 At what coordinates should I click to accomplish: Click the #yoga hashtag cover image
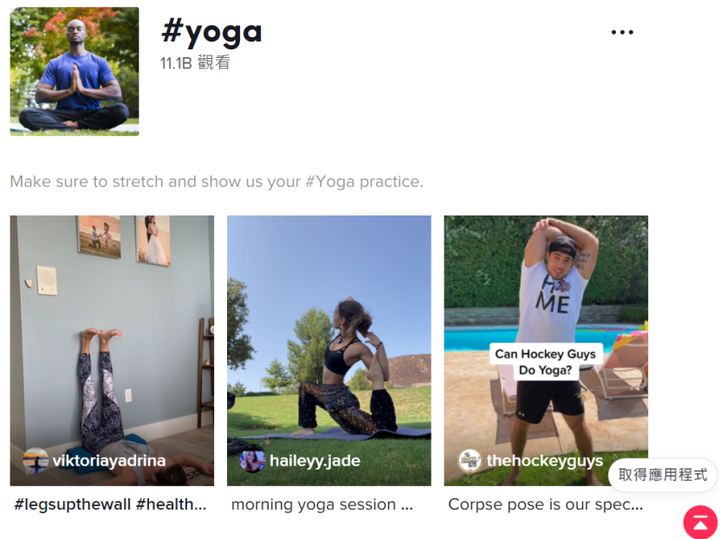[x=74, y=71]
